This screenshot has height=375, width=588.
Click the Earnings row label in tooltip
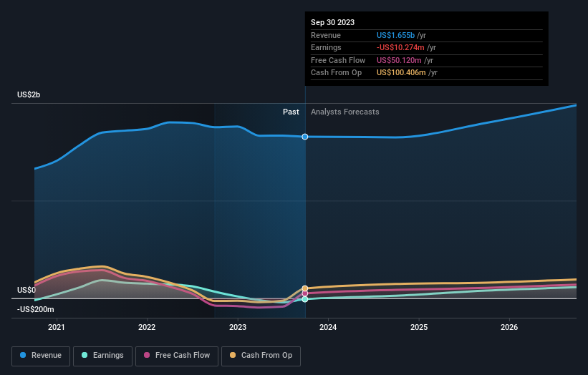327,47
